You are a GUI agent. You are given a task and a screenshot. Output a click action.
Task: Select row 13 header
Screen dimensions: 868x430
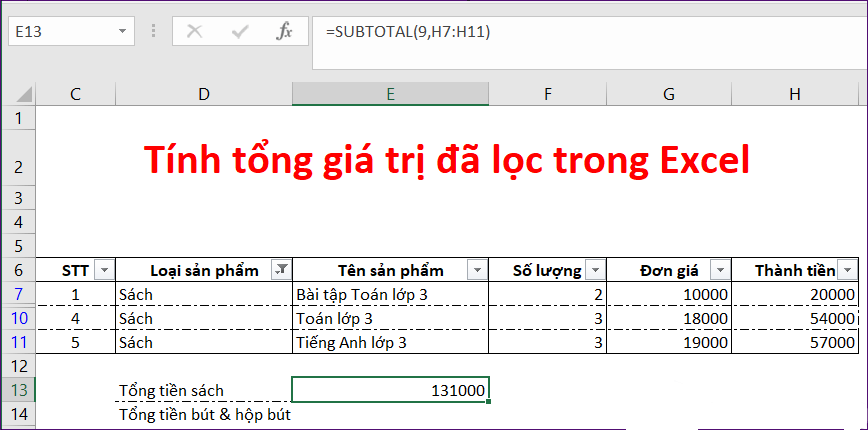pyautogui.click(x=18, y=390)
